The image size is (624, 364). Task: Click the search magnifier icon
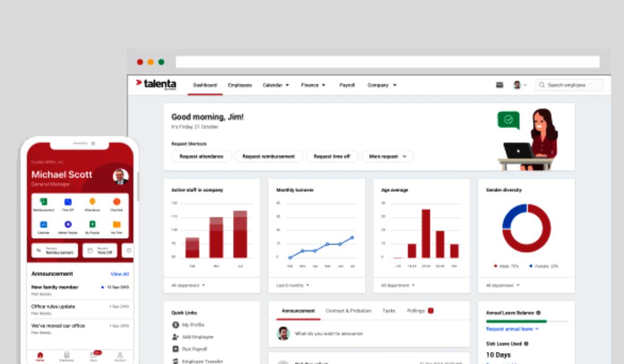tap(542, 85)
